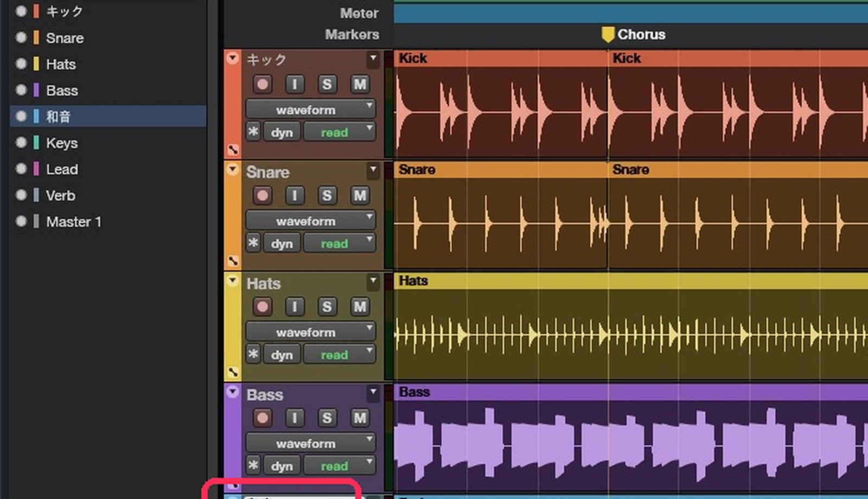The image size is (868, 499).
Task: Click the asterisk icon on Bass track
Action: (x=253, y=465)
